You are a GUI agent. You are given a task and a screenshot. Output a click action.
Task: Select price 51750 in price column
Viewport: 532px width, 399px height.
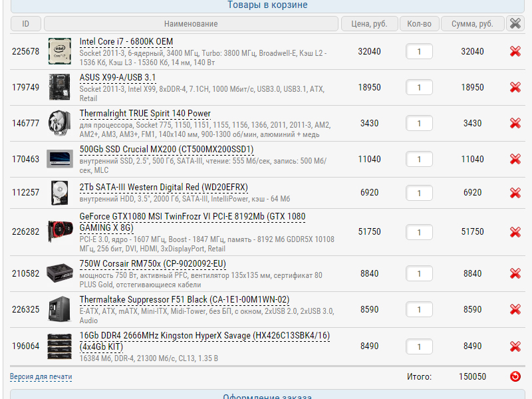pyautogui.click(x=369, y=231)
